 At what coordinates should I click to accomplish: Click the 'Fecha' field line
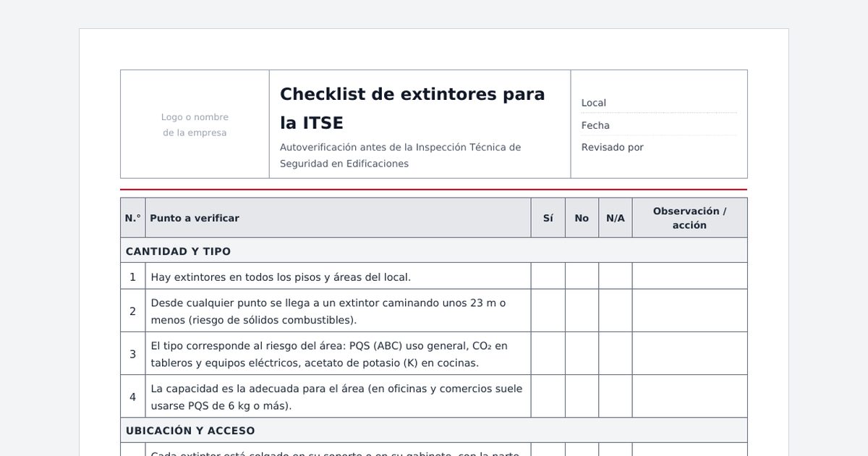(x=659, y=125)
